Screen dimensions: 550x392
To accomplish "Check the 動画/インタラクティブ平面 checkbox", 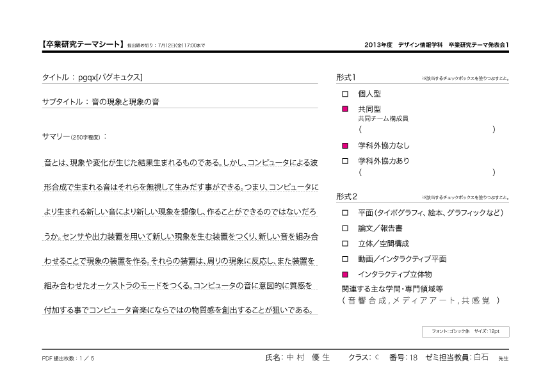I will [x=345, y=259].
